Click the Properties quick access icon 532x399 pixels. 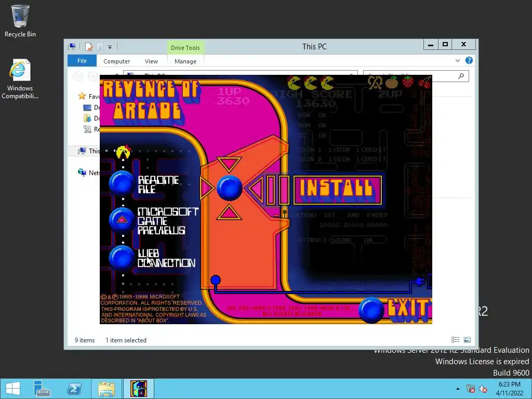[89, 47]
